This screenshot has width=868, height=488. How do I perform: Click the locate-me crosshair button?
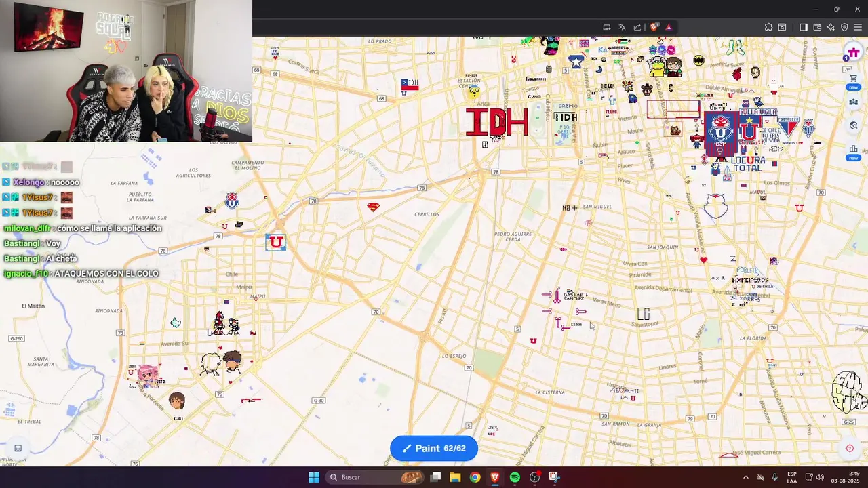tap(849, 448)
